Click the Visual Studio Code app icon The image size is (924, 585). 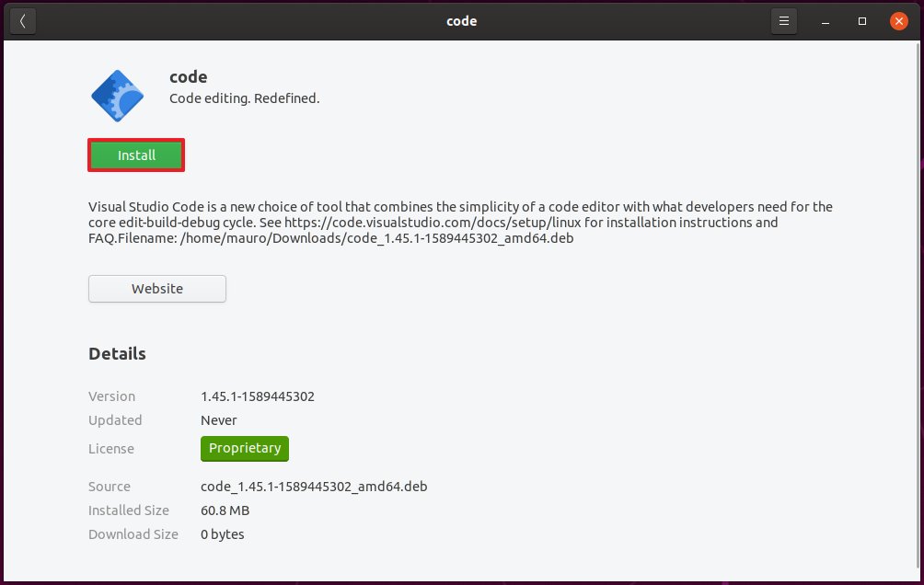tap(117, 95)
